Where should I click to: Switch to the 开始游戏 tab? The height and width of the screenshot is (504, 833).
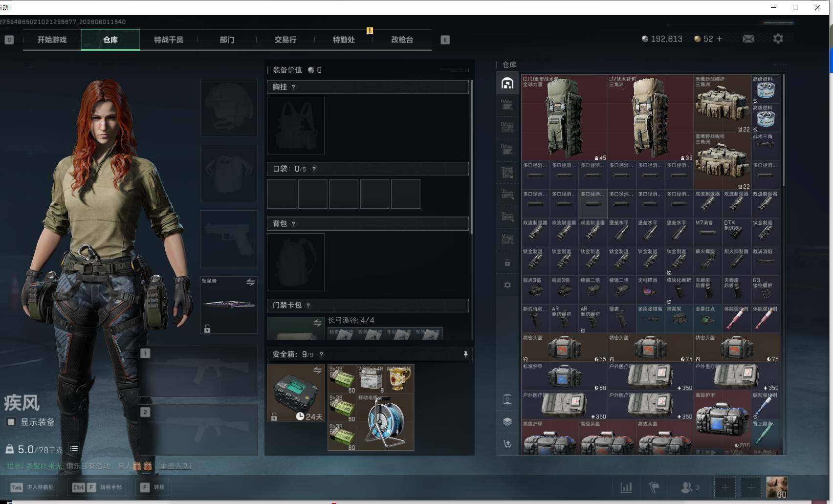(x=52, y=40)
